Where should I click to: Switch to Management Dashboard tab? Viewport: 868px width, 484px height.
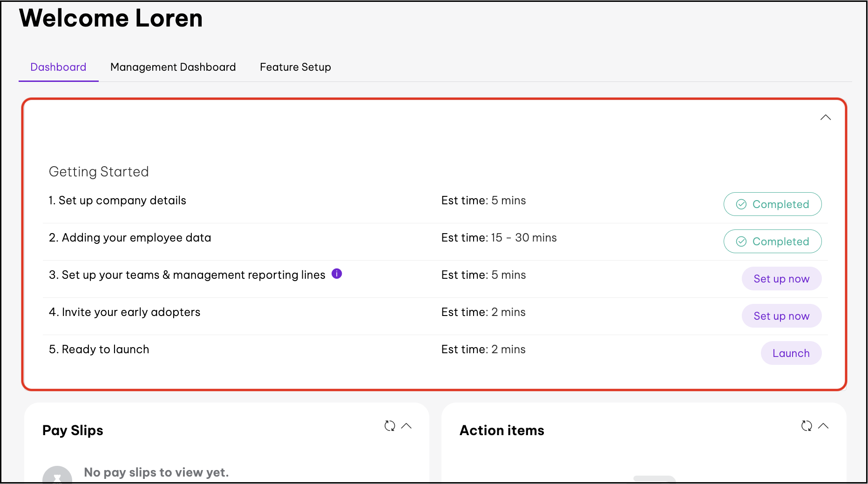pos(173,67)
